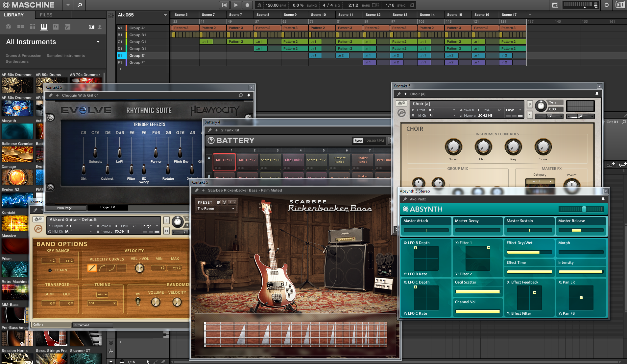The image size is (627, 364).
Task: Switch to the FILES tab
Action: [x=46, y=15]
